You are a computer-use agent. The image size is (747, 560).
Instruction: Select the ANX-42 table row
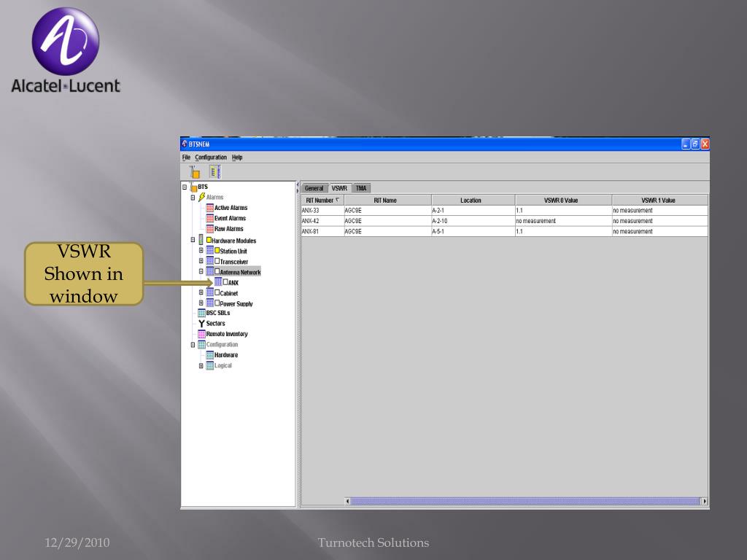(x=505, y=221)
